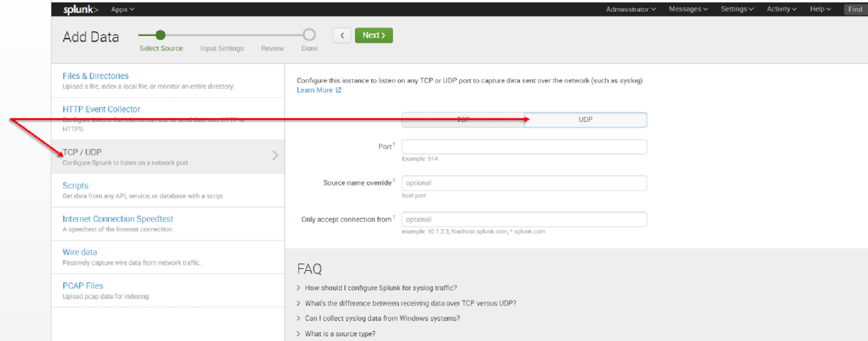Select the UDP protocol toggle
This screenshot has width=868, height=341.
pyautogui.click(x=585, y=120)
